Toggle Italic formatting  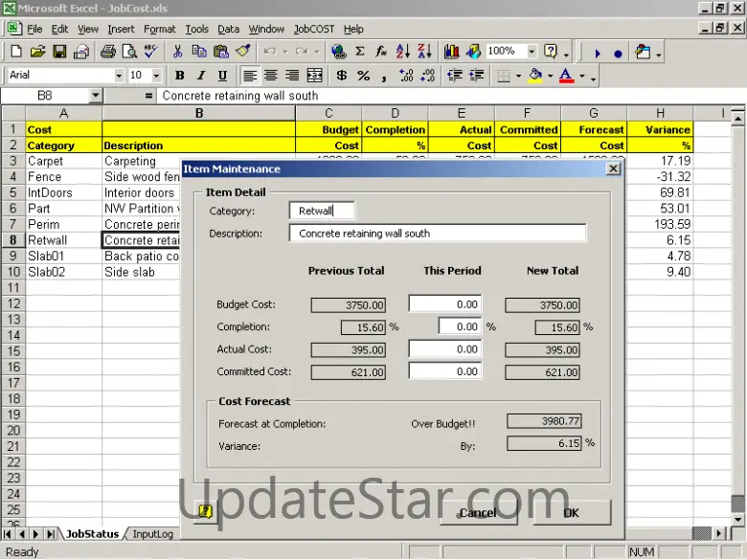[201, 76]
